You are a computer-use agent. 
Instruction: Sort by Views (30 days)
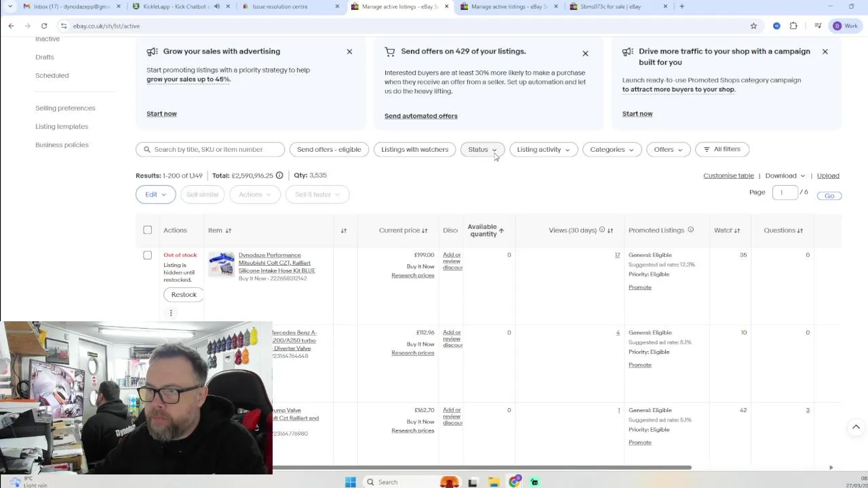point(610,230)
